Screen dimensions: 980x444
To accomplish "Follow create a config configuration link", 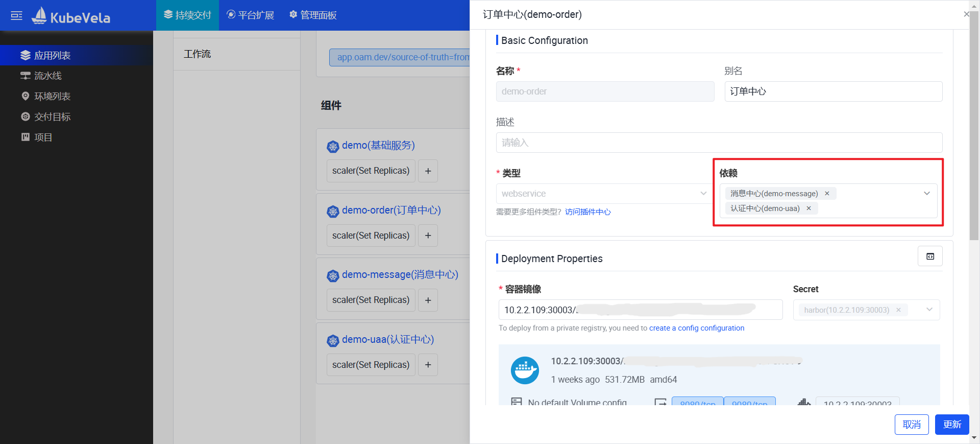I will coord(697,328).
